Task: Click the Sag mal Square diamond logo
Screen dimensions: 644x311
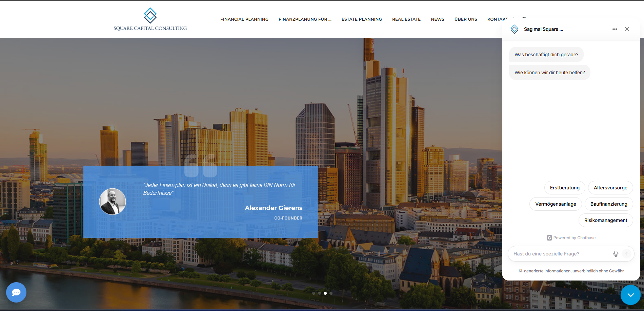Action: [x=514, y=29]
